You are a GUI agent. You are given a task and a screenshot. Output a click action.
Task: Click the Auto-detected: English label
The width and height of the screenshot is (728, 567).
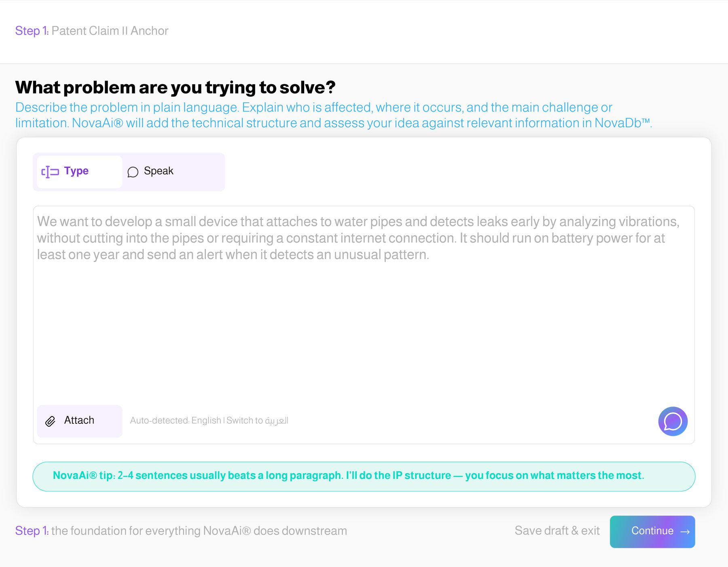coord(176,421)
